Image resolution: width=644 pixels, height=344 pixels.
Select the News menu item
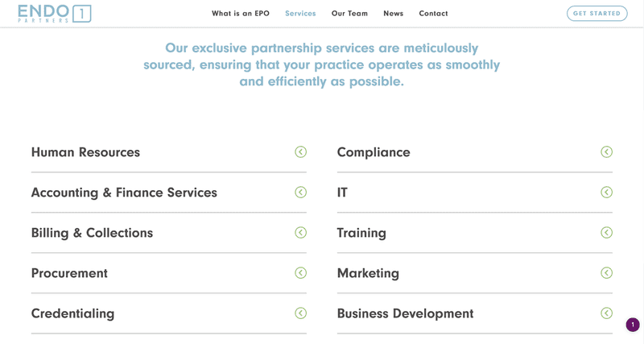coord(394,14)
